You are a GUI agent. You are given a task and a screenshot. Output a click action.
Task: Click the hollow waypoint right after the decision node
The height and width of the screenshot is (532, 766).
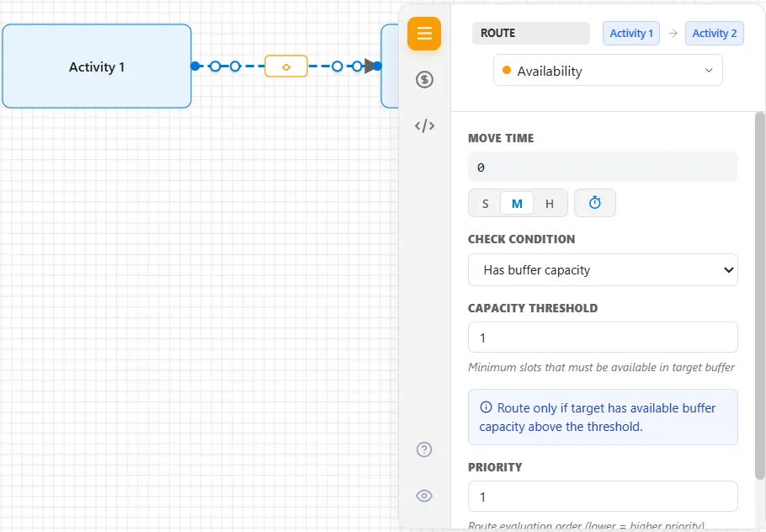(x=337, y=66)
